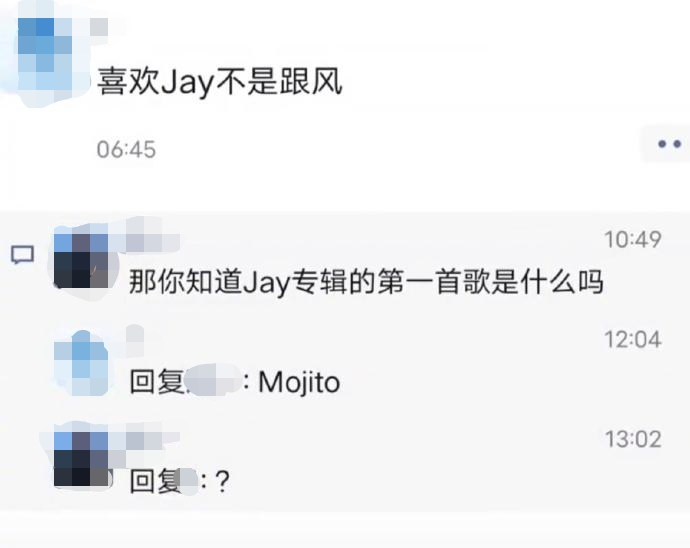Tap the blurred reply-to name before Mojito
Viewport: 690px width, 548px height.
click(x=213, y=381)
